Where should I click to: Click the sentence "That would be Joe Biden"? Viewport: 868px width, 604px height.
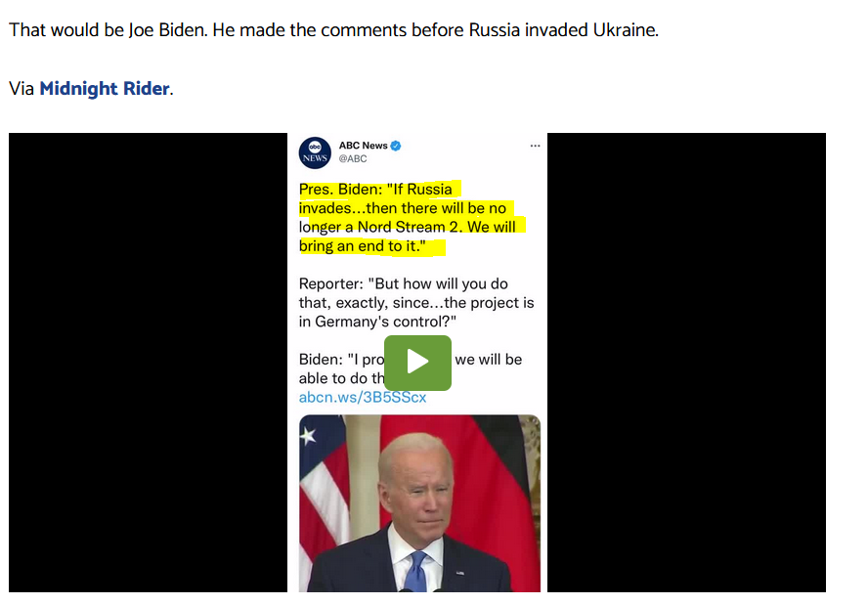108,30
